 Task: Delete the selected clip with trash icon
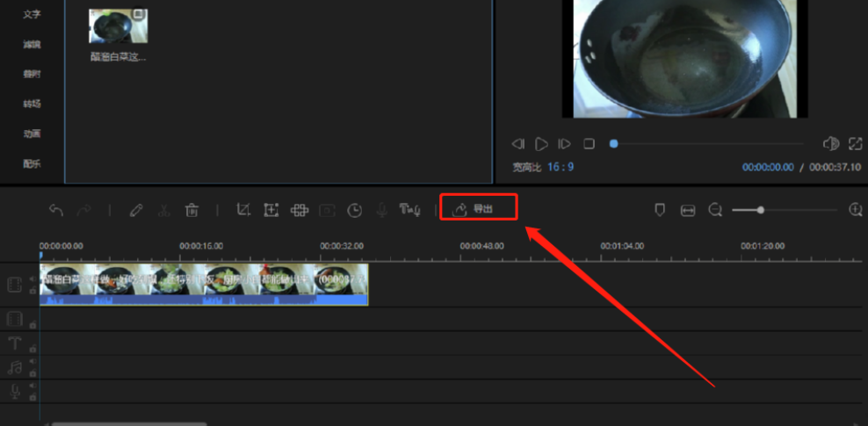(192, 210)
